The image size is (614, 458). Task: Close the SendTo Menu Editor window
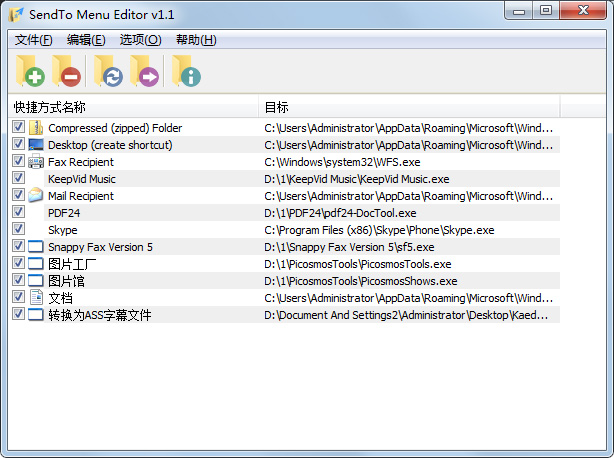click(x=583, y=11)
